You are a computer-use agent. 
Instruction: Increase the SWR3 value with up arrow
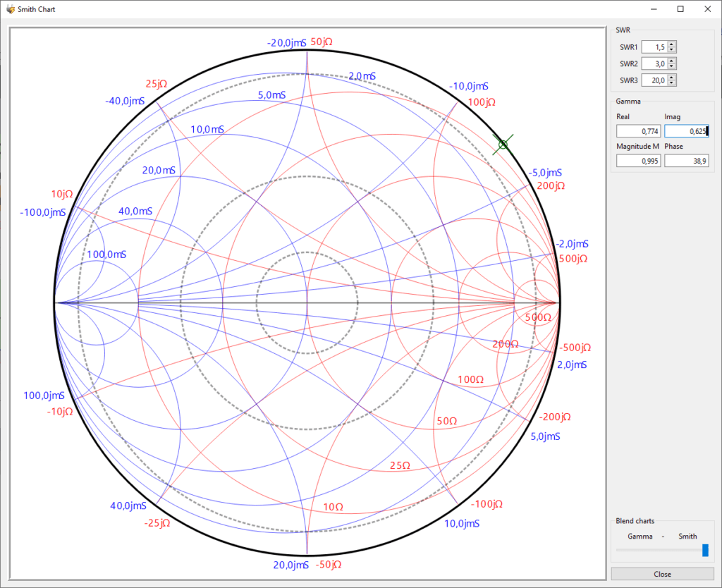point(672,78)
